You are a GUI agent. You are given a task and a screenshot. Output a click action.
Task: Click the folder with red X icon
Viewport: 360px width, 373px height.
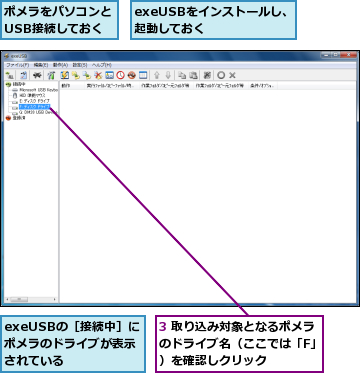coord(98,75)
